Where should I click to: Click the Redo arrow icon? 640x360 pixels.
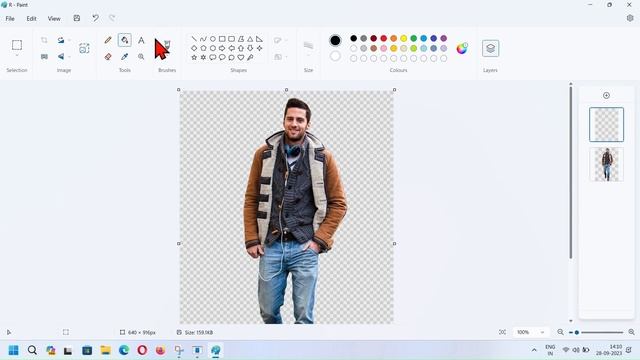[x=112, y=18]
